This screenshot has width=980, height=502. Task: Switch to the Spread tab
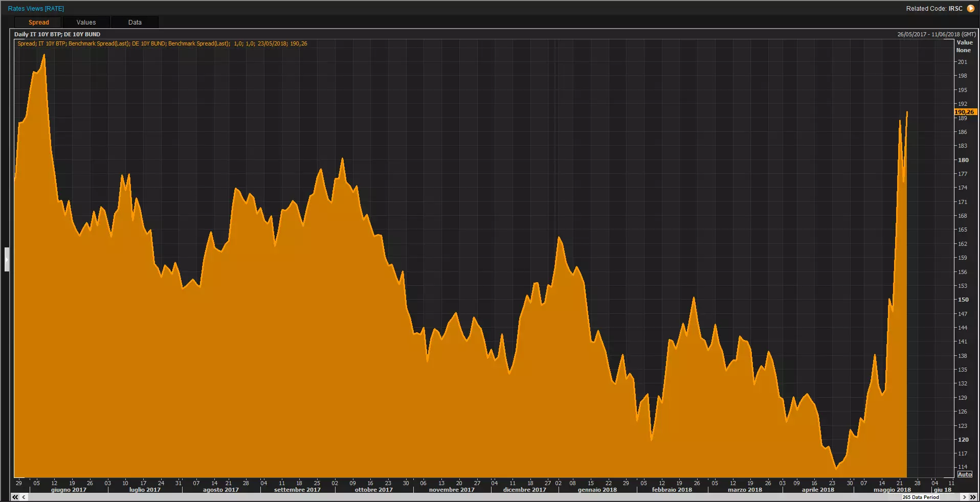point(38,22)
